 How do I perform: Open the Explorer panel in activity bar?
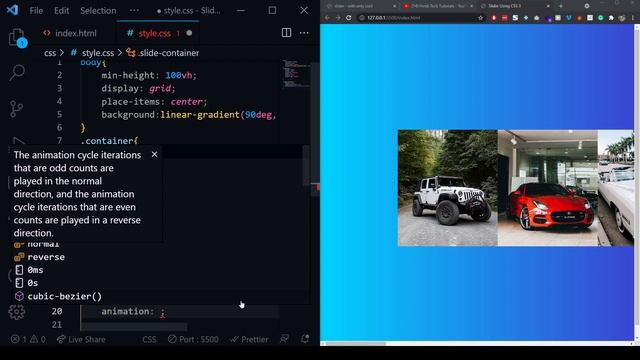click(x=17, y=38)
